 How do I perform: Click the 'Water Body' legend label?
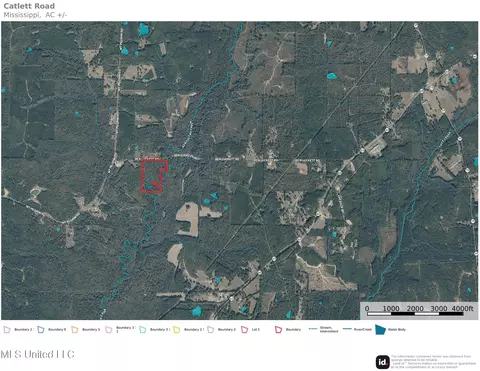tap(397, 330)
